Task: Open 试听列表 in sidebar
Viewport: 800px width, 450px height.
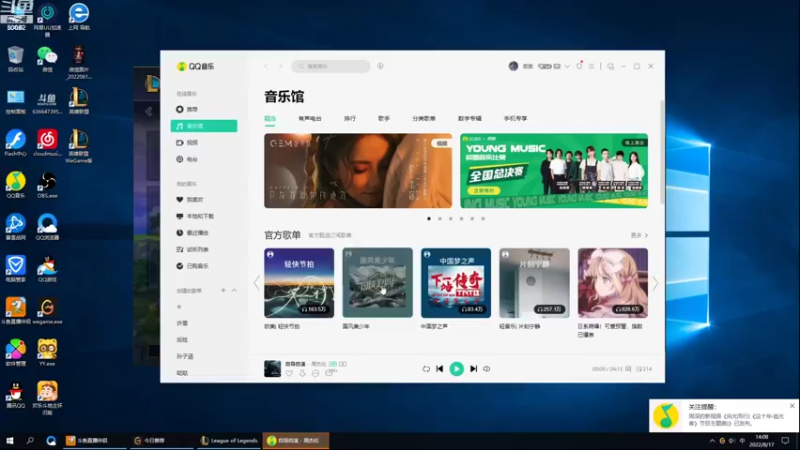Action: pyautogui.click(x=197, y=249)
